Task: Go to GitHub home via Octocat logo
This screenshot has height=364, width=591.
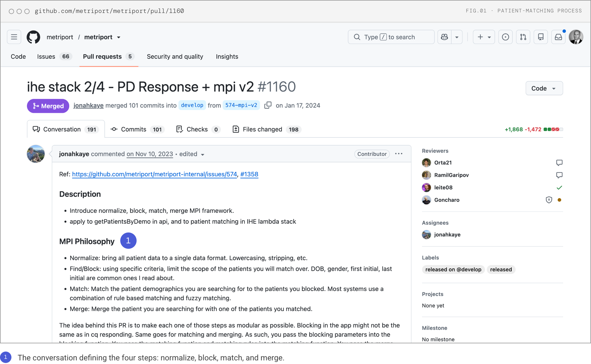Action: 33,37
